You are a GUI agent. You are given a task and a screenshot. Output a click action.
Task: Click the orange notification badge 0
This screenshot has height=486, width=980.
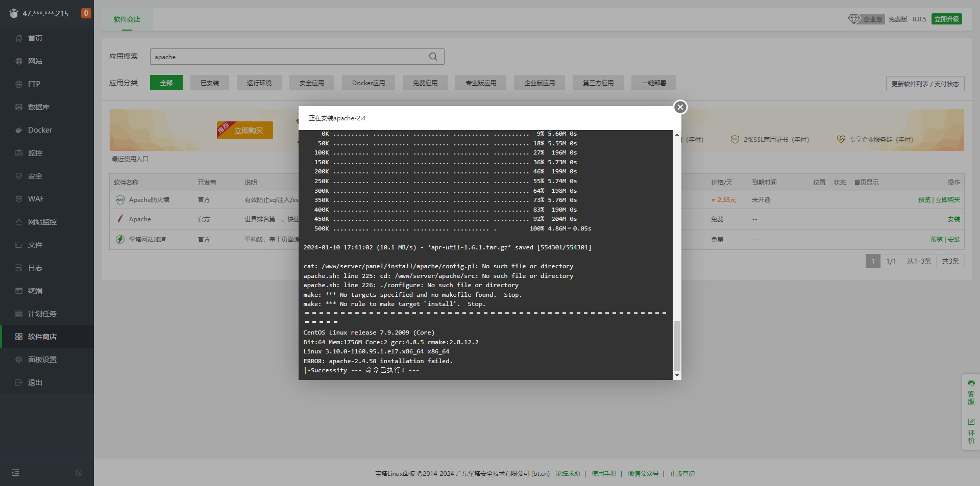86,13
